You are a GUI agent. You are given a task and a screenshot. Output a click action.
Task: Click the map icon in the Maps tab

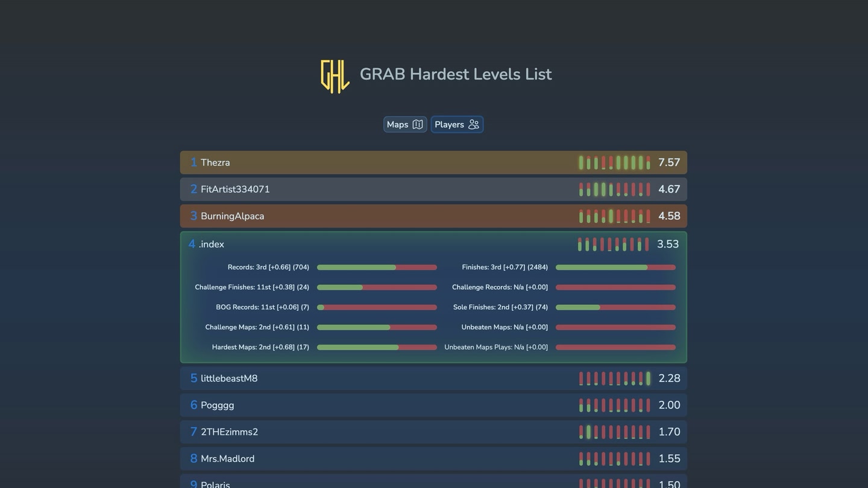coord(418,125)
